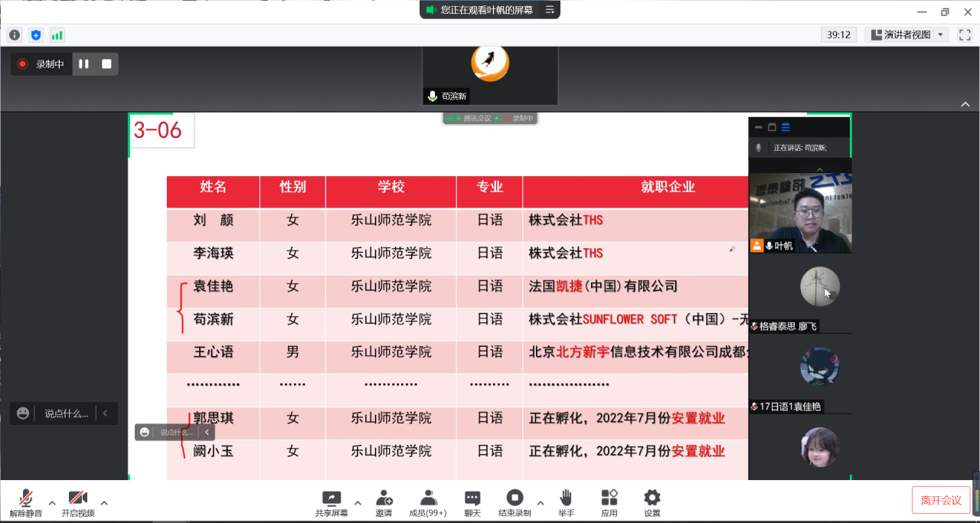The image size is (980, 523).
Task: Open the 邀请 invite icon
Action: (384, 503)
